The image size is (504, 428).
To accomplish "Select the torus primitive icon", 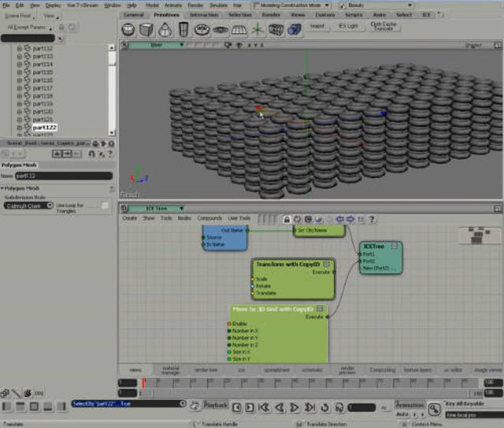I will point(202,30).
